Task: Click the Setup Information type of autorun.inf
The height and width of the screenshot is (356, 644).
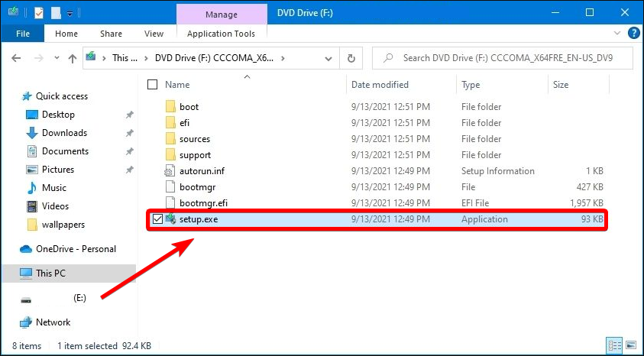Action: click(498, 171)
